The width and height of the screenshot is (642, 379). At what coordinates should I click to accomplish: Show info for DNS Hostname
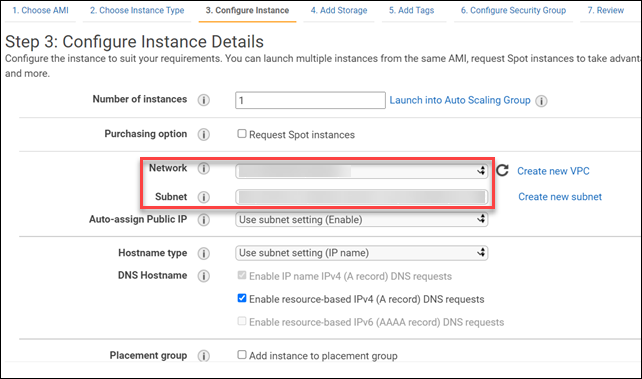tap(203, 276)
